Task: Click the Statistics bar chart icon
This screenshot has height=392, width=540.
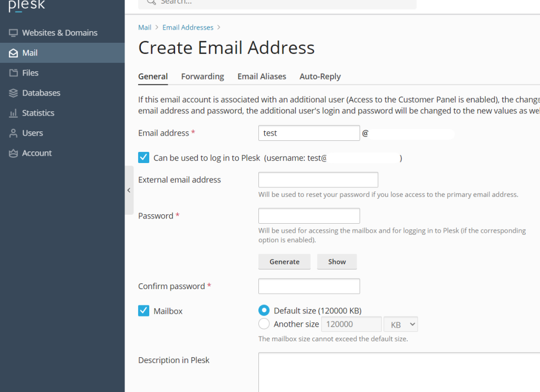Action: (x=13, y=113)
